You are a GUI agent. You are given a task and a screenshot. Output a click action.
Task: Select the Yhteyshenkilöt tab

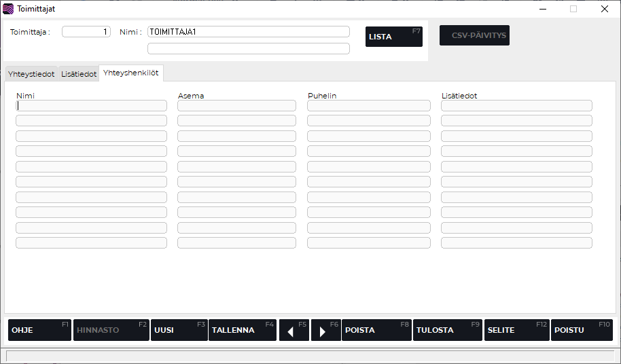[131, 73]
